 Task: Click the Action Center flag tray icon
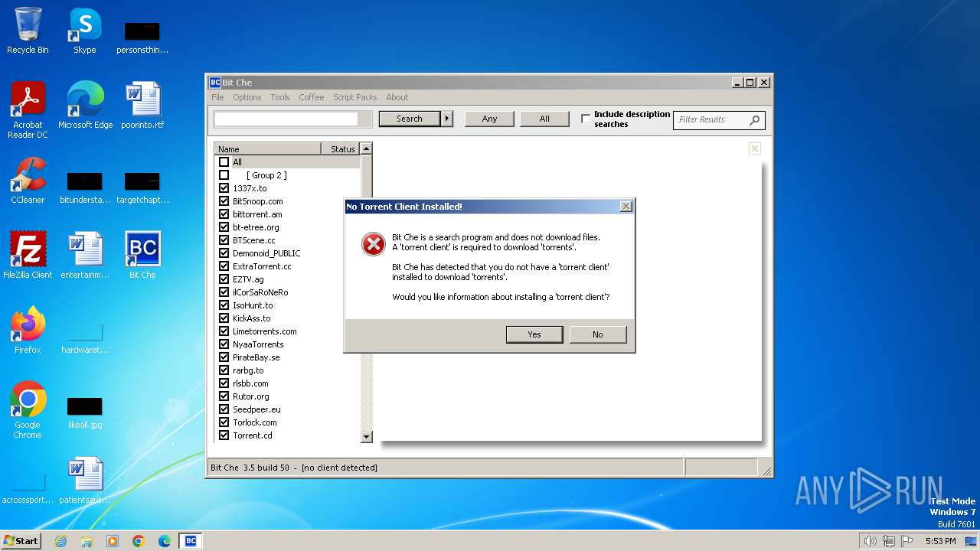pyautogui.click(x=907, y=541)
